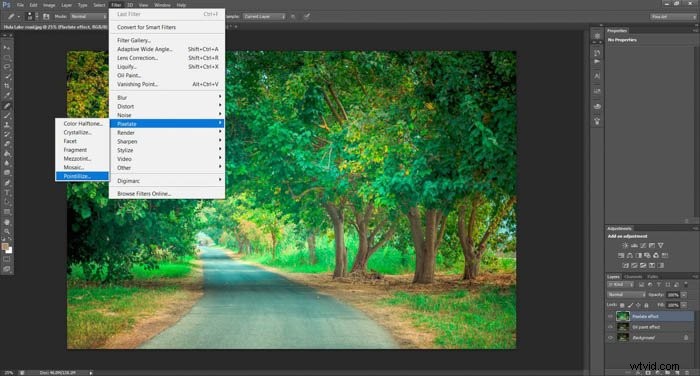
Task: Open the brush Mode dropdown
Action: point(88,17)
